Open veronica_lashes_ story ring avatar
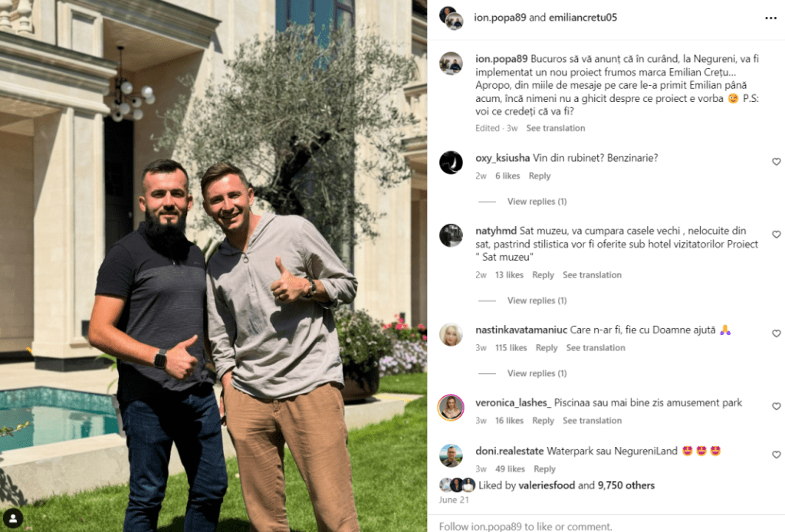785x532 pixels. coord(451,407)
